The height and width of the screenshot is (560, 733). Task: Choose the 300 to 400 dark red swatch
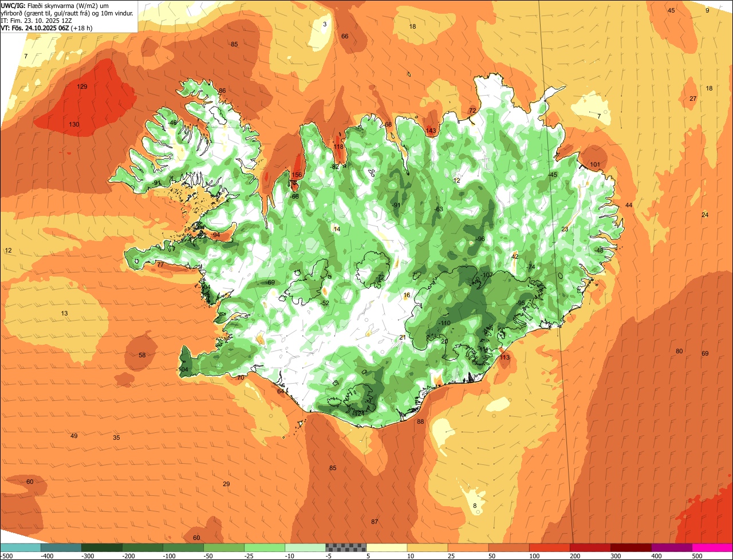tap(630, 547)
